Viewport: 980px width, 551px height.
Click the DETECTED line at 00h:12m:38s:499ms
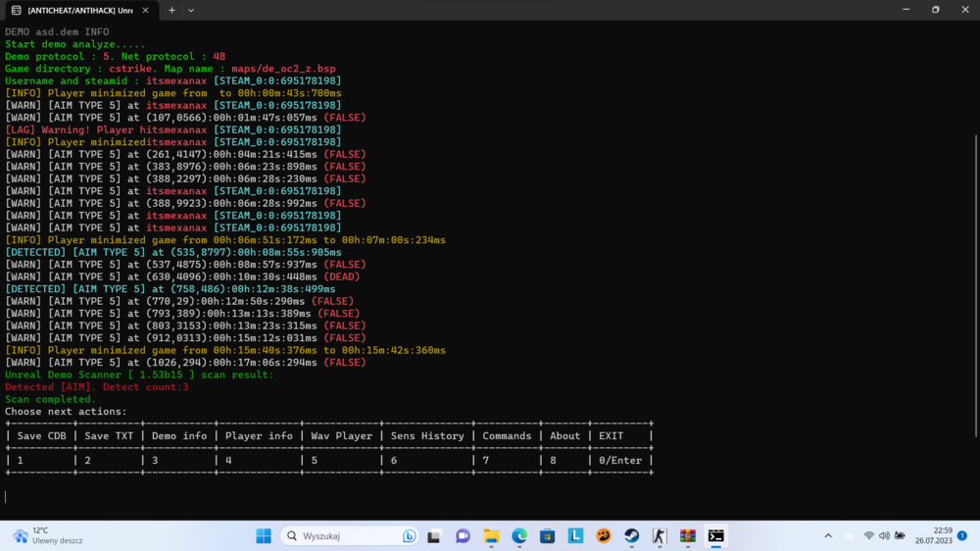tap(170, 289)
